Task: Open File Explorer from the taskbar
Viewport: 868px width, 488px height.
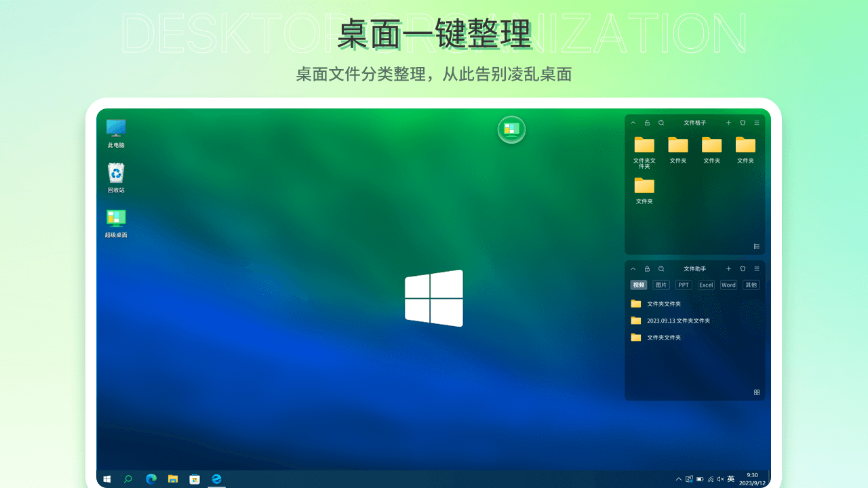Action: [173, 479]
